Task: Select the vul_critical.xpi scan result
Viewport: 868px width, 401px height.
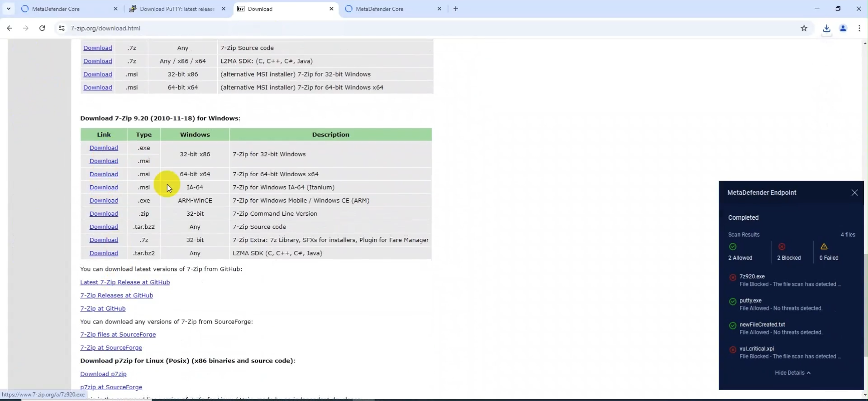Action: click(x=790, y=352)
